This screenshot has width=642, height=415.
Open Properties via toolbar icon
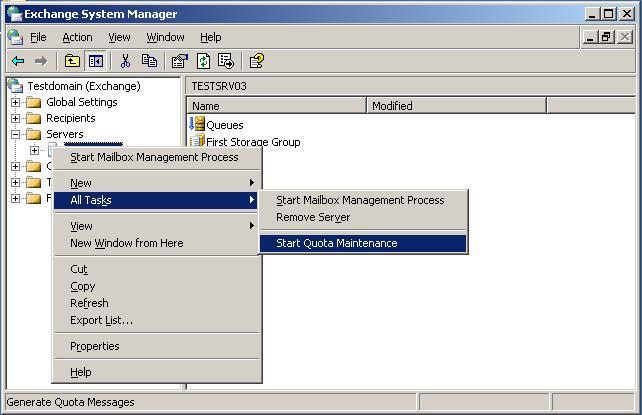(180, 61)
